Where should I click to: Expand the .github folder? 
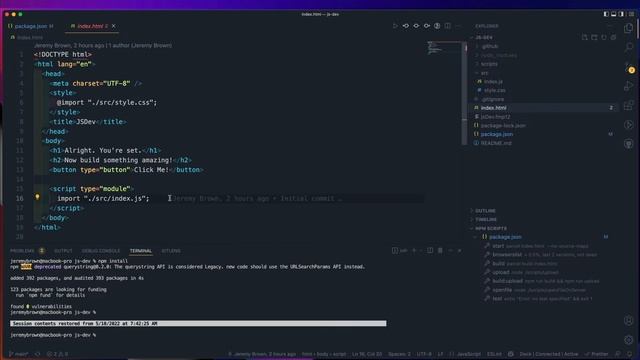coord(490,47)
